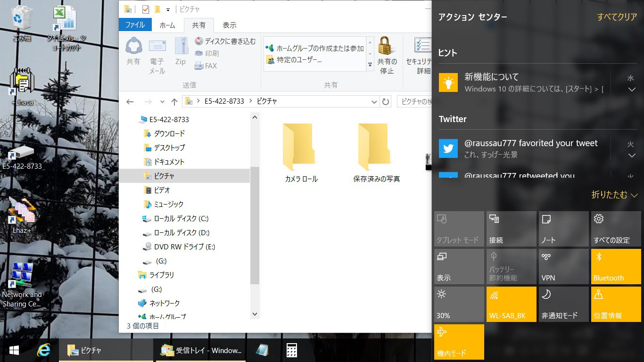Select ミュージック in navigation tree

tap(163, 204)
